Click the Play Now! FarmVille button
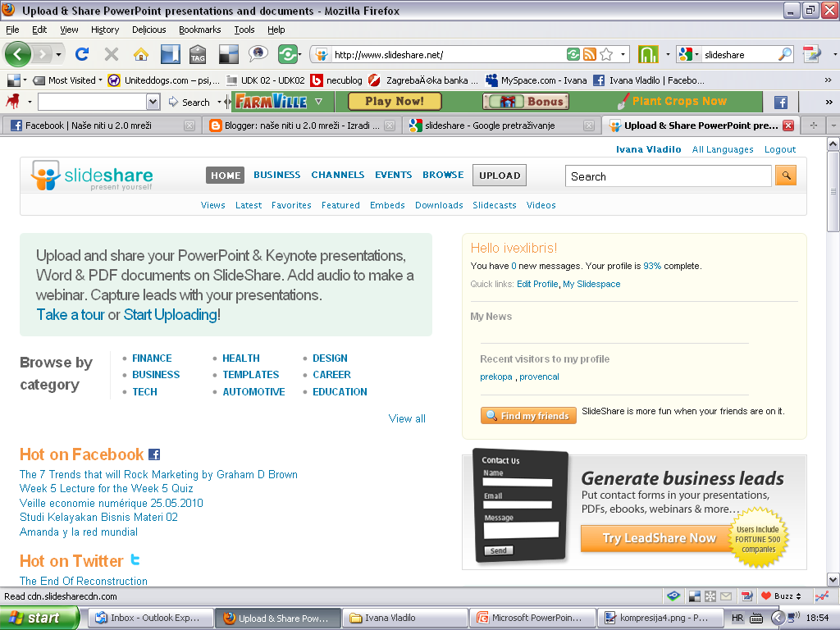The height and width of the screenshot is (630, 840). pyautogui.click(x=395, y=101)
